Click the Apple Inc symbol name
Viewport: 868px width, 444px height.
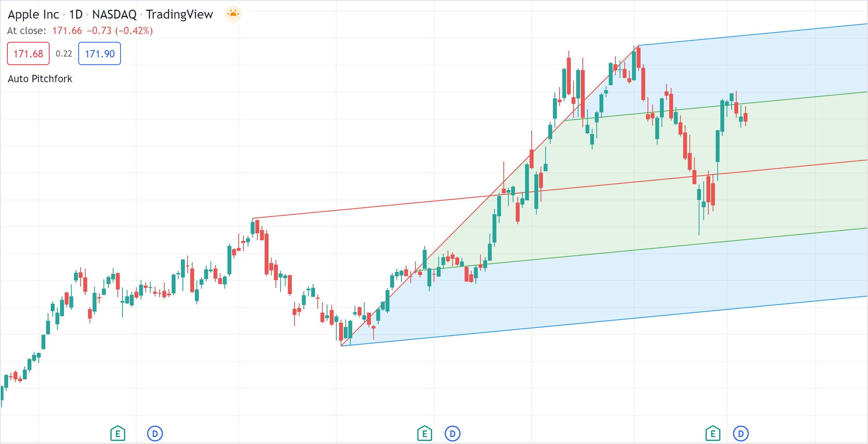tap(33, 14)
